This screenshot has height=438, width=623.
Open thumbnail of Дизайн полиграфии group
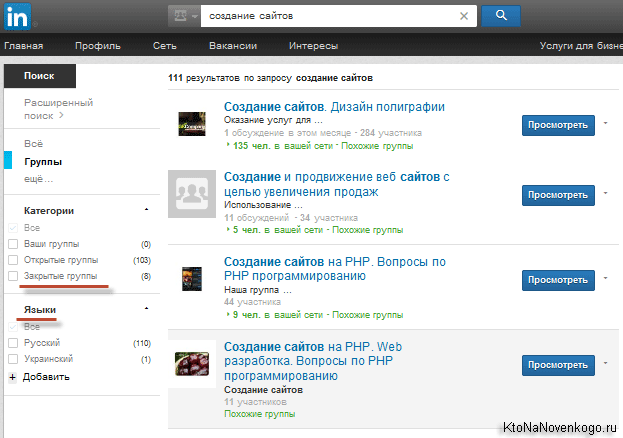click(x=192, y=124)
